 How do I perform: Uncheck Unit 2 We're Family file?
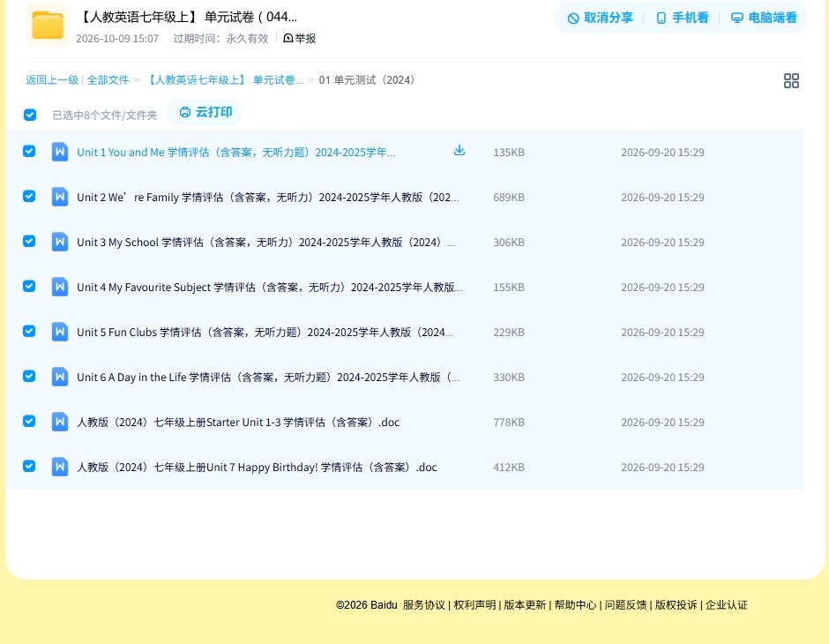pos(29,196)
